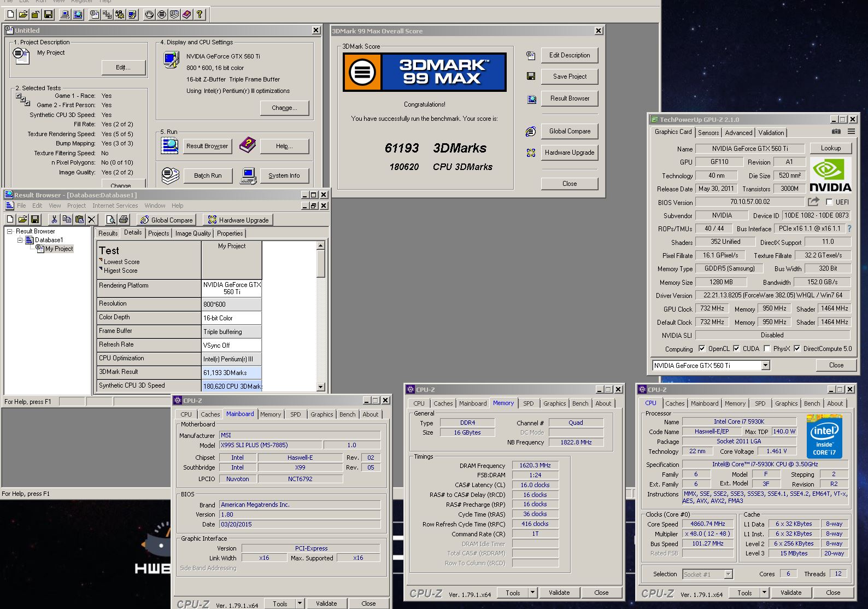The width and height of the screenshot is (868, 609).
Task: Toggle the PhysX checkbox in GPU-Z
Action: click(x=767, y=349)
